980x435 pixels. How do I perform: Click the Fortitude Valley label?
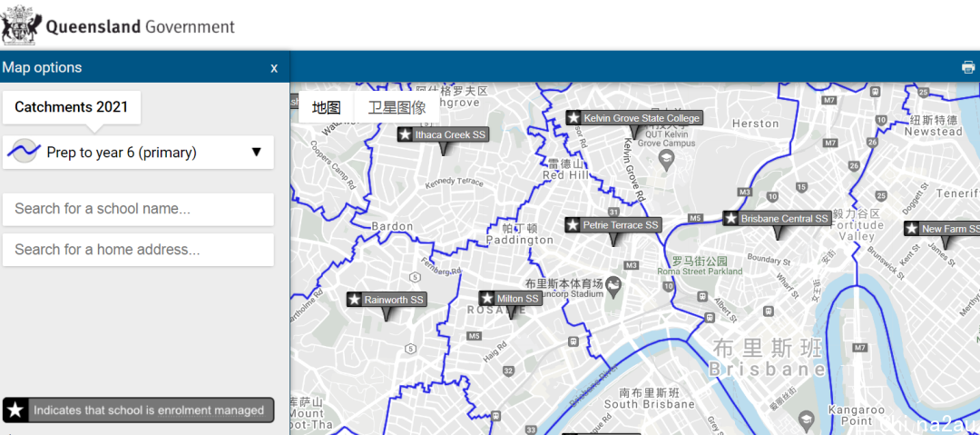(x=857, y=225)
